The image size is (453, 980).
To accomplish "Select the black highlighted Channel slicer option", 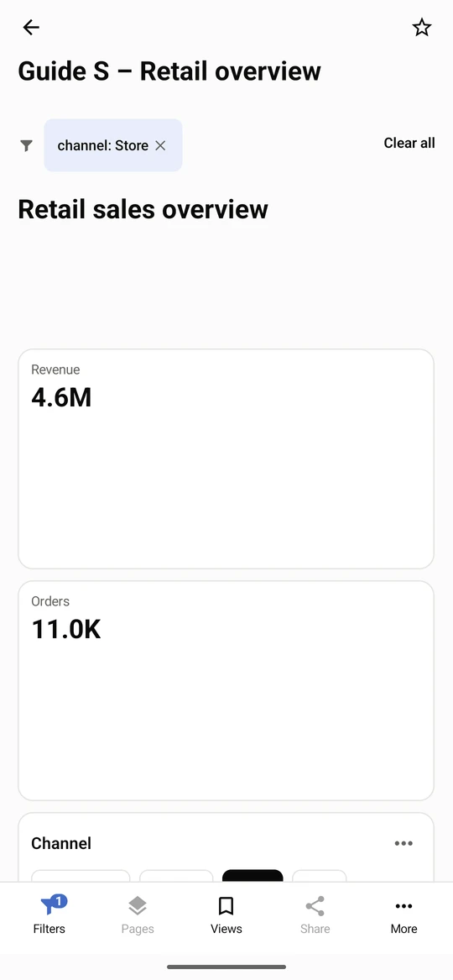I will tap(253, 876).
